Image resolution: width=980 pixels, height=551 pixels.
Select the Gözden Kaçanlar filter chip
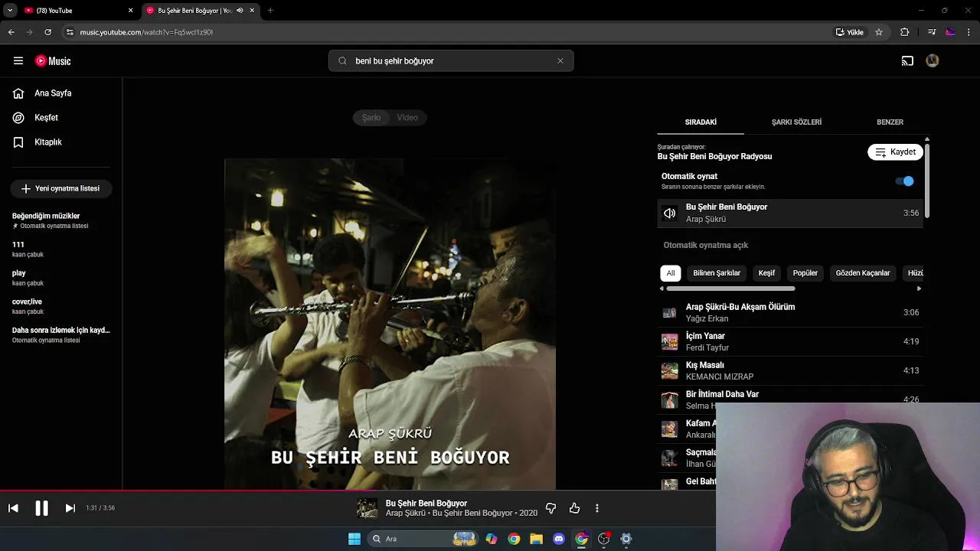point(863,273)
